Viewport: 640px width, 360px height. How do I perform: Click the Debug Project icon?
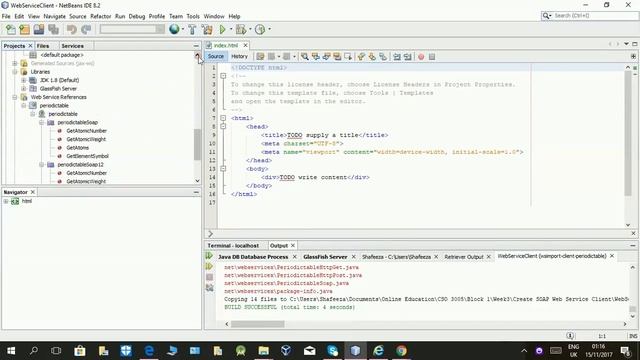point(241,29)
